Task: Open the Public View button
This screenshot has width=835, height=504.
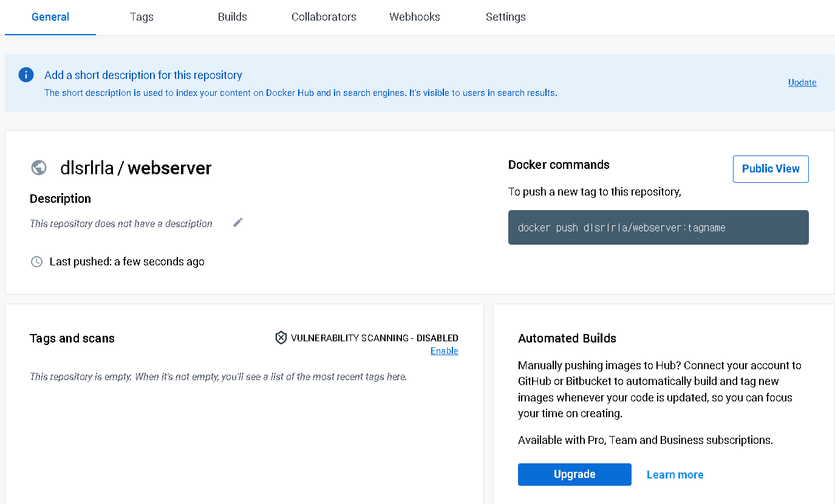Action: (771, 169)
